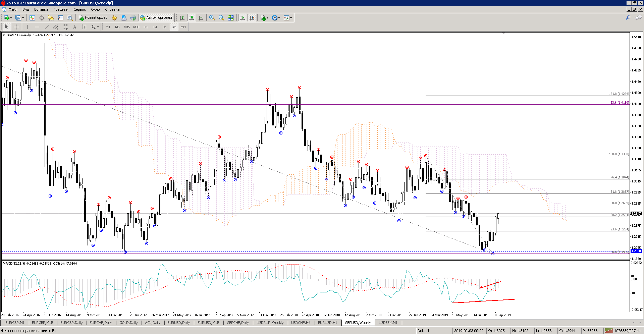
Task: Click the zoom out magnifier icon
Action: click(x=221, y=18)
